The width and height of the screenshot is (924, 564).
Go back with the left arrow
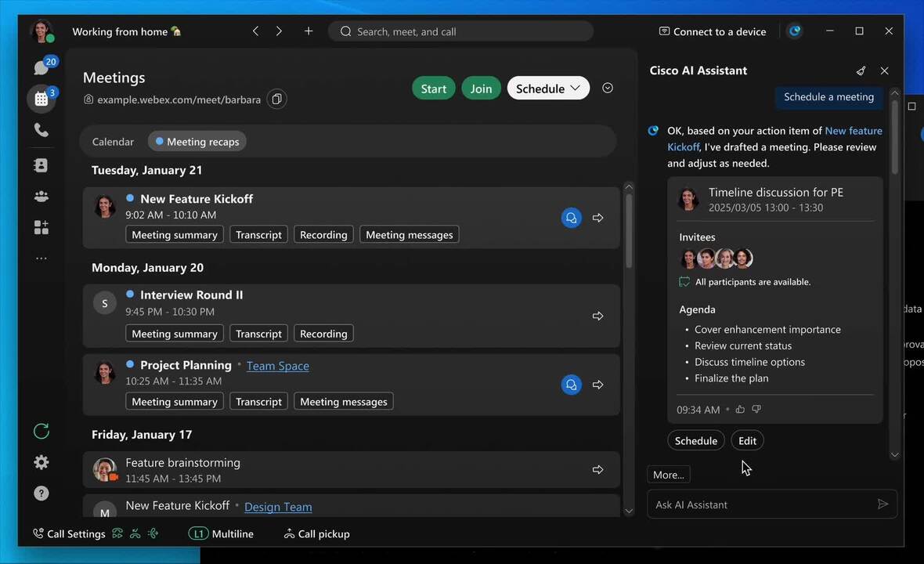point(255,31)
